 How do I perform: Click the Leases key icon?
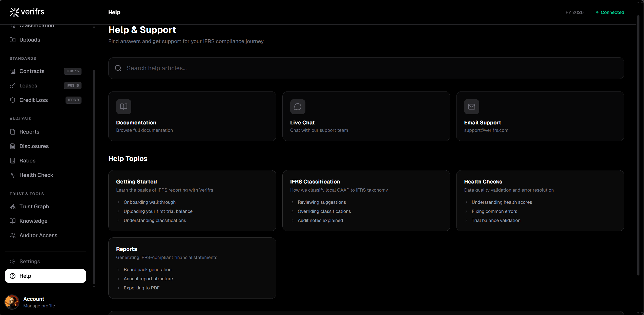tap(13, 86)
